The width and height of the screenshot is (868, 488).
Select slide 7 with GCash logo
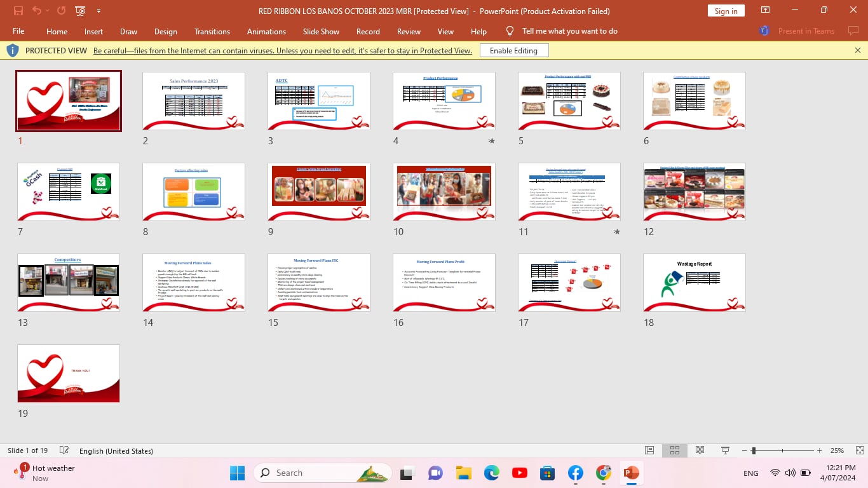69,192
